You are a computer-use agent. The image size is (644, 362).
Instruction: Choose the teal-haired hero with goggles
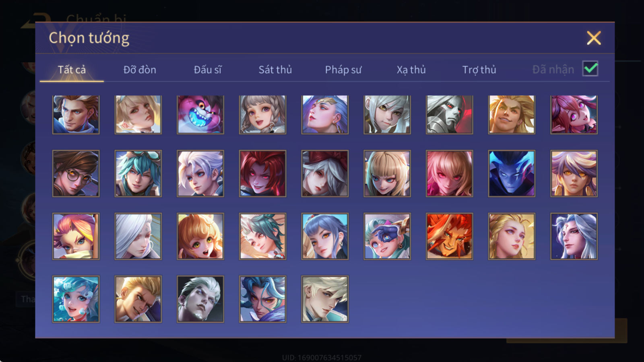pyautogui.click(x=138, y=173)
